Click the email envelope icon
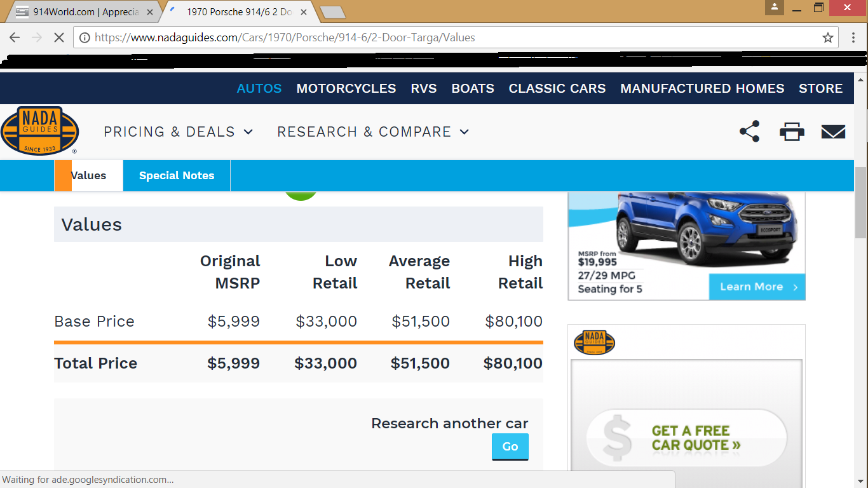 (833, 132)
